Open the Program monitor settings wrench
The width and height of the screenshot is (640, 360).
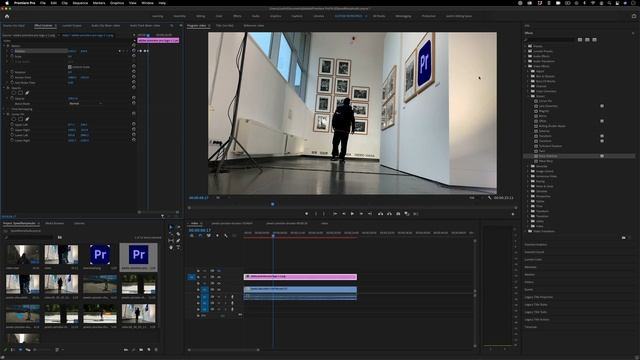[489, 198]
